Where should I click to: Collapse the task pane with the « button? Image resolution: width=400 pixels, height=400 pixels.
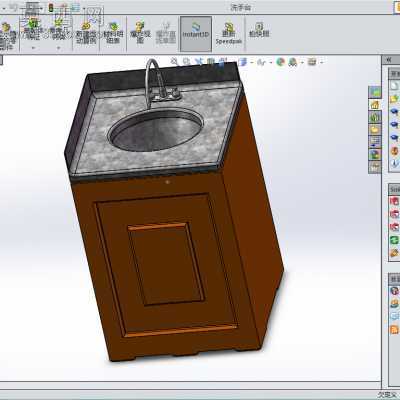pyautogui.click(x=389, y=60)
